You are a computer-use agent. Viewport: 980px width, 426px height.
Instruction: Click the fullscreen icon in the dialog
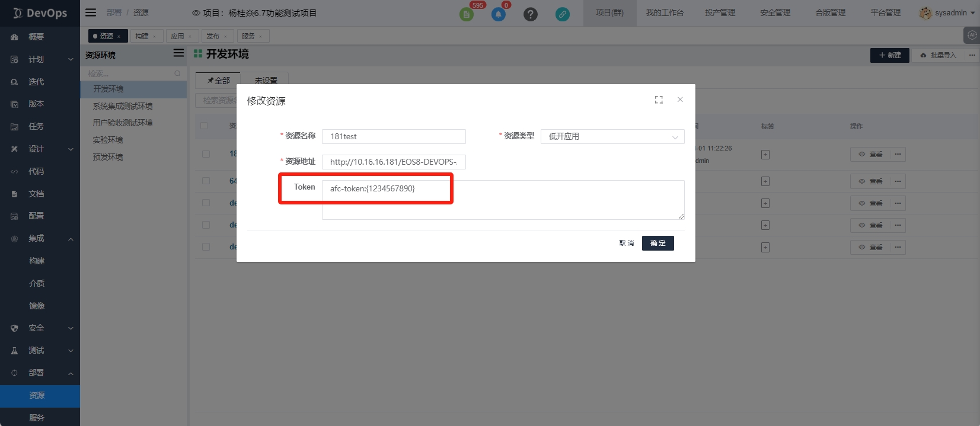click(659, 100)
